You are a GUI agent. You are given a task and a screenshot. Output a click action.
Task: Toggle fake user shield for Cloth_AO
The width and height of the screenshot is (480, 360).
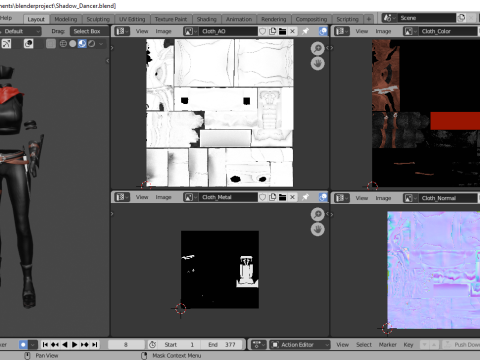click(x=263, y=31)
